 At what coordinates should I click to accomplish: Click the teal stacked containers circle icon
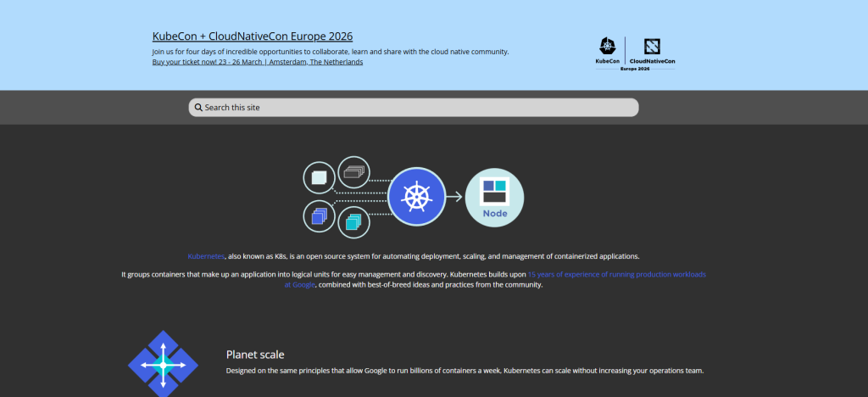(353, 222)
